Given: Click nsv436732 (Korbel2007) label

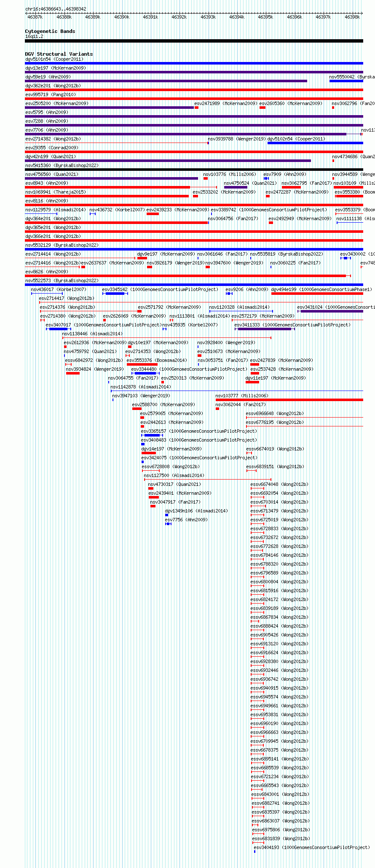Looking at the screenshot, I should click(x=117, y=210).
